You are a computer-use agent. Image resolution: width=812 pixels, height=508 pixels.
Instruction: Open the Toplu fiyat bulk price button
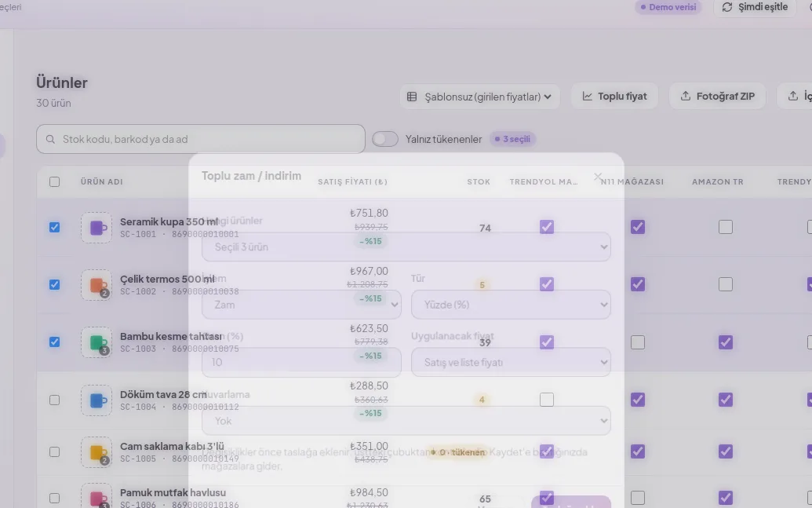click(x=615, y=96)
